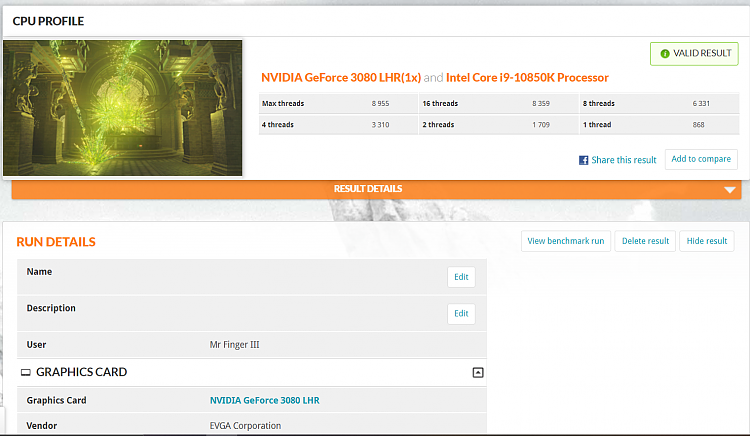Click the Graphics Card monitor icon
This screenshot has height=436, width=750.
(x=26, y=372)
